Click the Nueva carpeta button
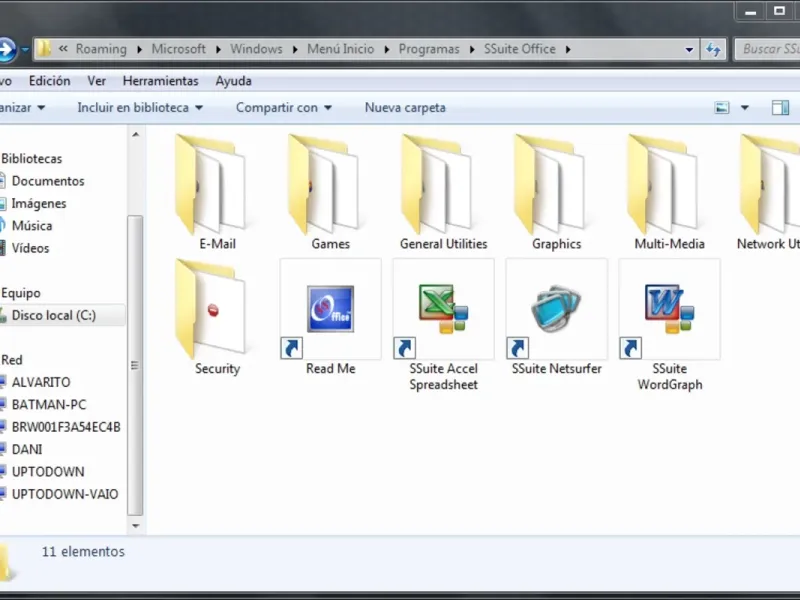800x600 pixels. (405, 108)
